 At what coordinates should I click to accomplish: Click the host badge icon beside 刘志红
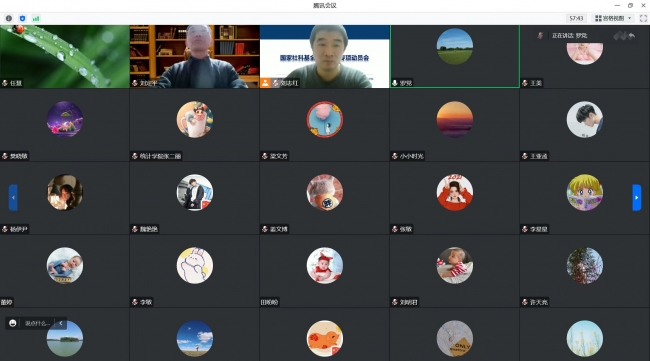pos(265,83)
